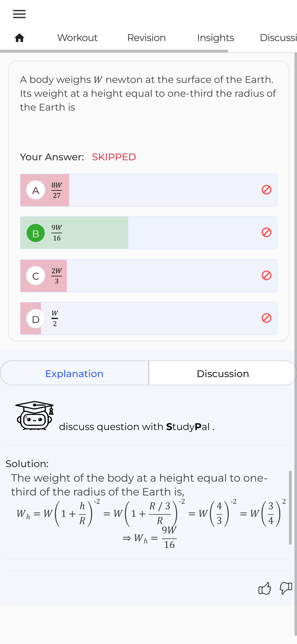The image size is (297, 644).
Task: Click the prohibited icon on option C
Action: (x=267, y=275)
